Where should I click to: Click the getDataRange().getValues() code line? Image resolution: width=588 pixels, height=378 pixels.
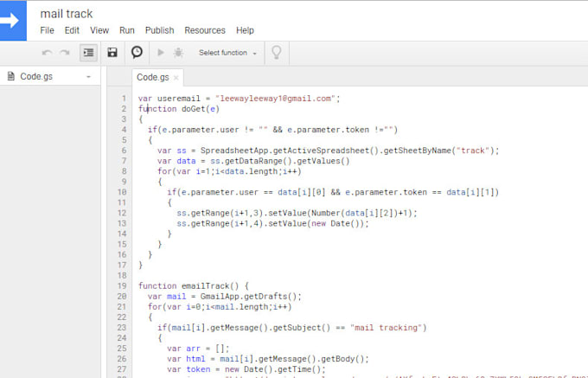[253, 161]
